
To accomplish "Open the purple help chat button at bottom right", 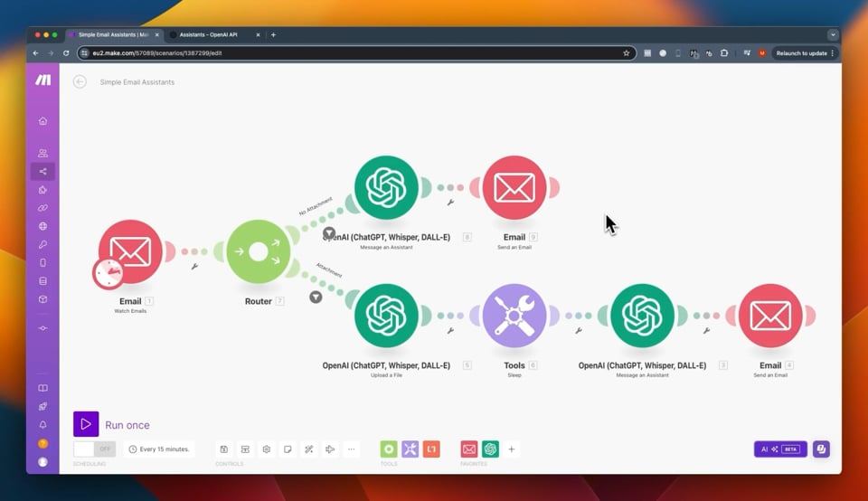I will click(x=822, y=449).
